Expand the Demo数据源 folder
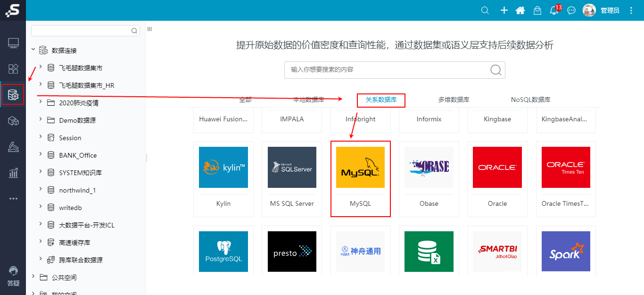644x295 pixels. coord(41,119)
